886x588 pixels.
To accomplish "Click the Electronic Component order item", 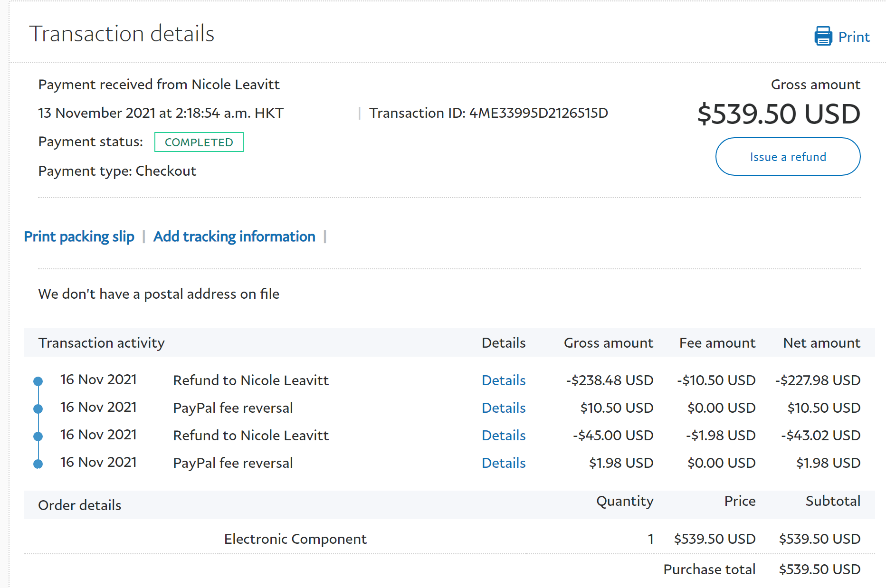I will [x=295, y=539].
